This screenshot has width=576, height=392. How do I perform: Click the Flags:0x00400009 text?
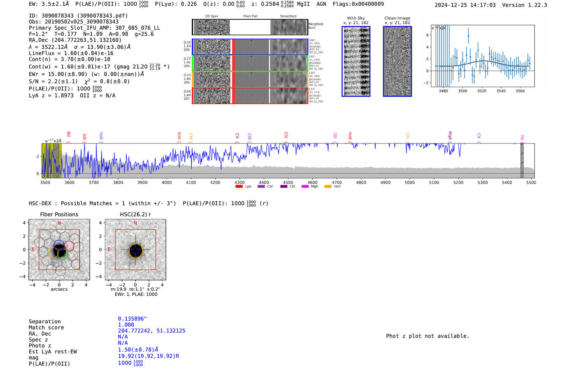(x=358, y=4)
